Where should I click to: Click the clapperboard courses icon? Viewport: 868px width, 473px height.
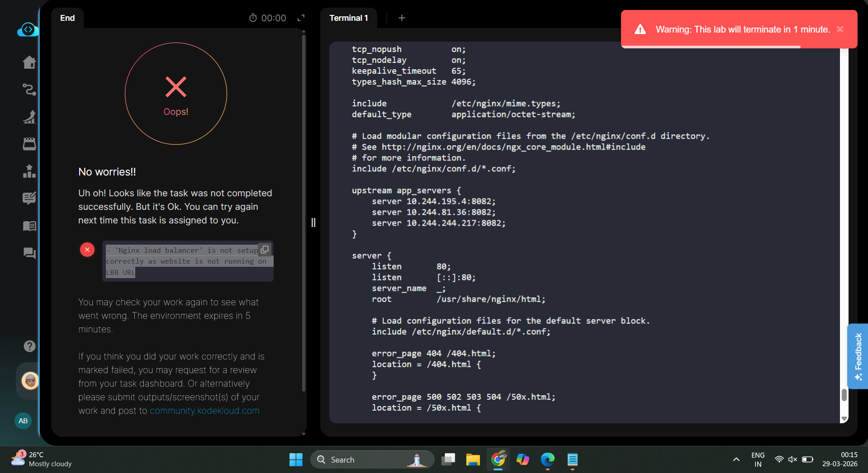pyautogui.click(x=29, y=144)
